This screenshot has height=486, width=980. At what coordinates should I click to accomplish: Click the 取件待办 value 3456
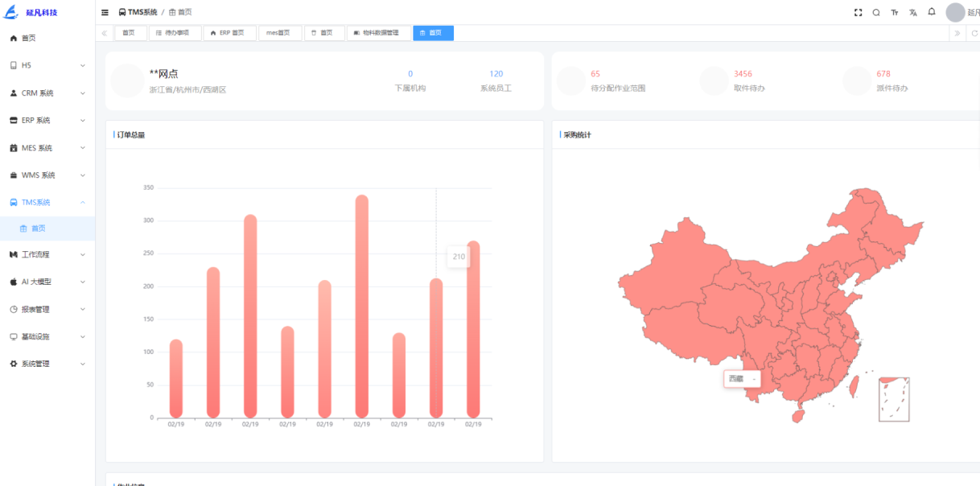pyautogui.click(x=743, y=74)
